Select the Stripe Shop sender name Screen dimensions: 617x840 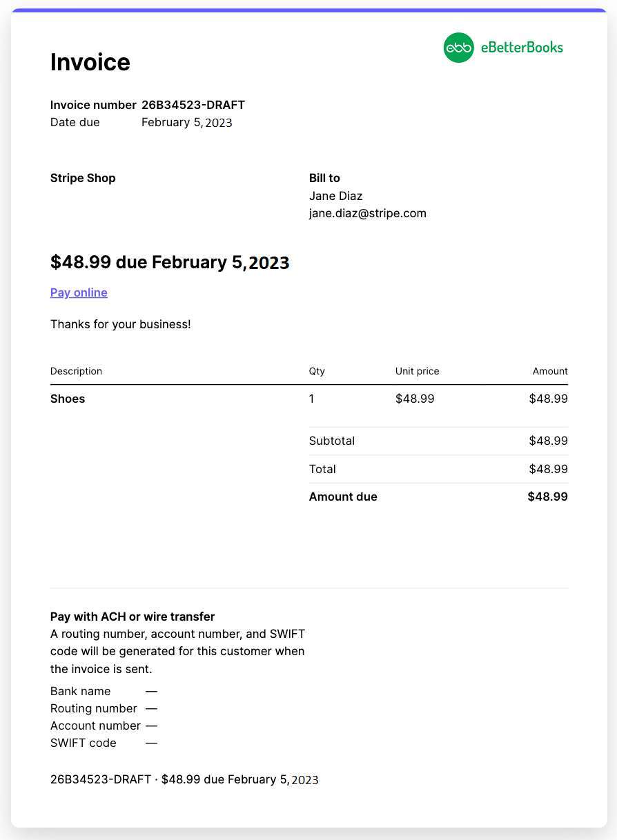point(83,178)
